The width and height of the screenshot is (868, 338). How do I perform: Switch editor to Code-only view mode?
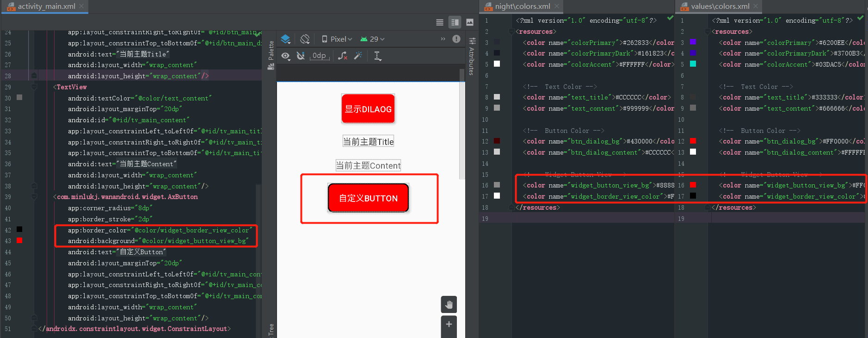click(440, 22)
